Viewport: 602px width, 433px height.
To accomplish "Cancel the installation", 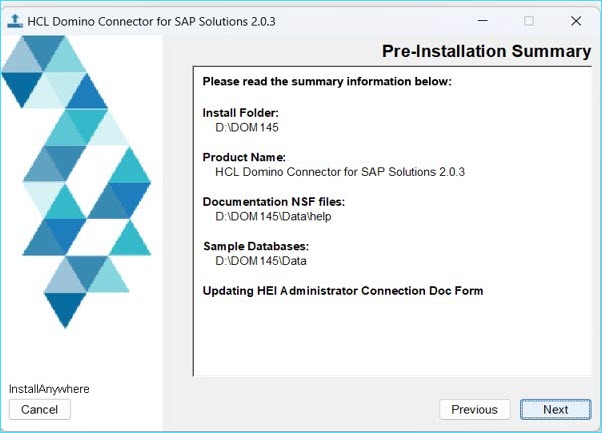I will tap(39, 409).
